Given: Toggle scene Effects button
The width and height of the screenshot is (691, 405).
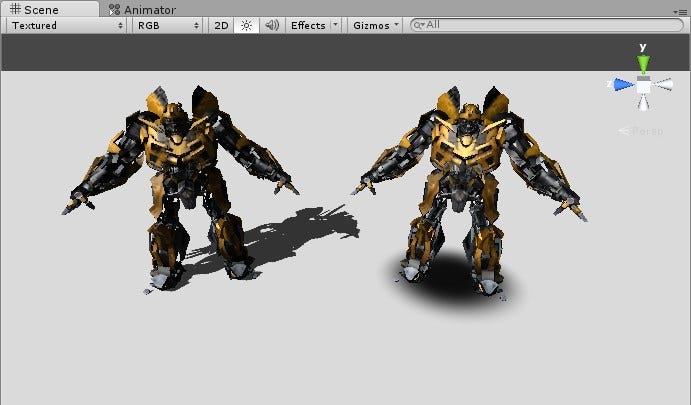Looking at the screenshot, I should pos(308,26).
